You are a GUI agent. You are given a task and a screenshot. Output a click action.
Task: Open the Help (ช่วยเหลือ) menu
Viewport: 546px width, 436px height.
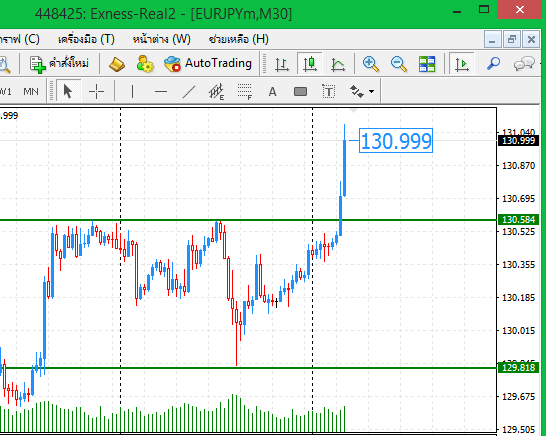239,39
